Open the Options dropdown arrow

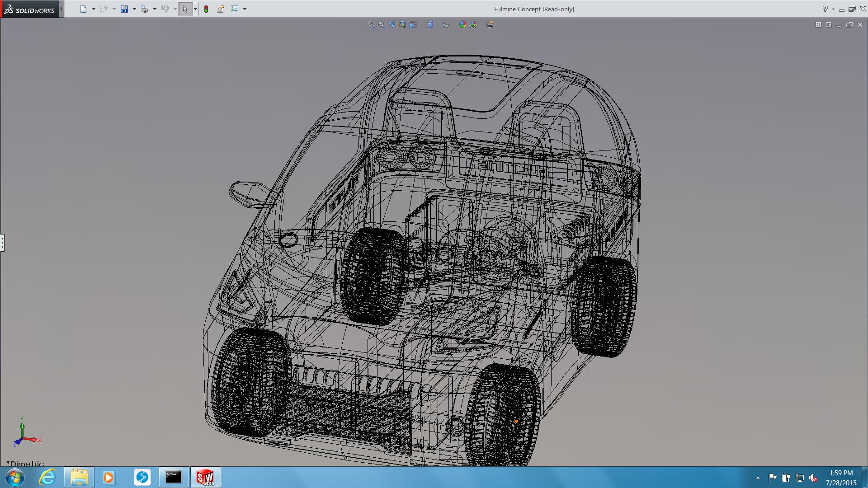point(245,9)
